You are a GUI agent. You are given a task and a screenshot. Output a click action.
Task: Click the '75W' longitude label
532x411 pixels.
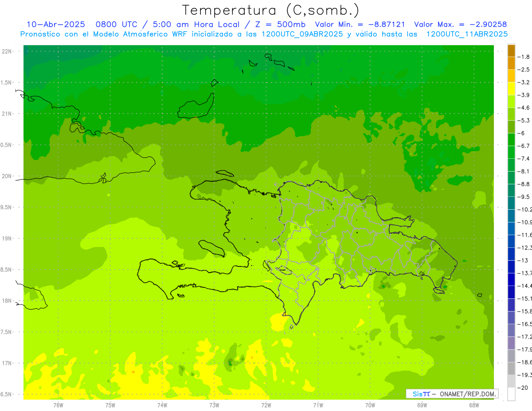point(110,405)
